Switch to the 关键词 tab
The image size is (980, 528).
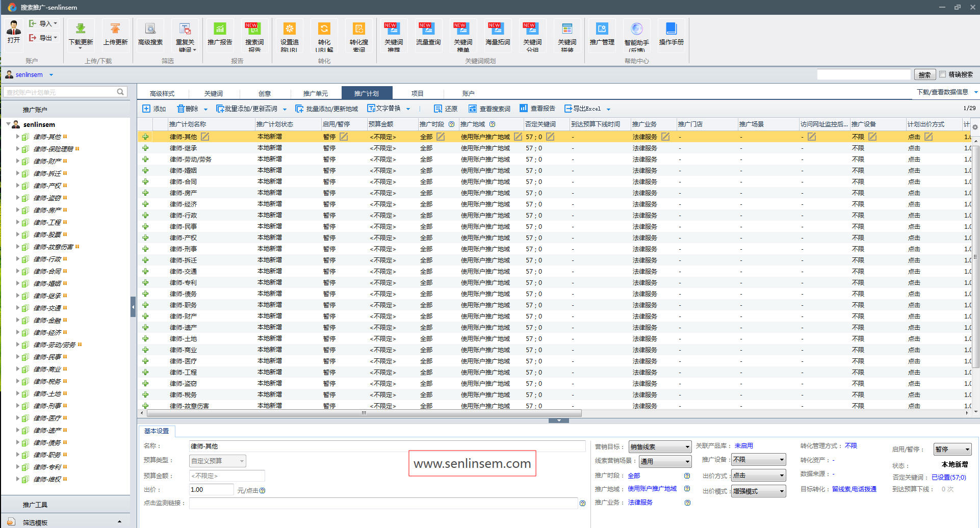pos(213,93)
